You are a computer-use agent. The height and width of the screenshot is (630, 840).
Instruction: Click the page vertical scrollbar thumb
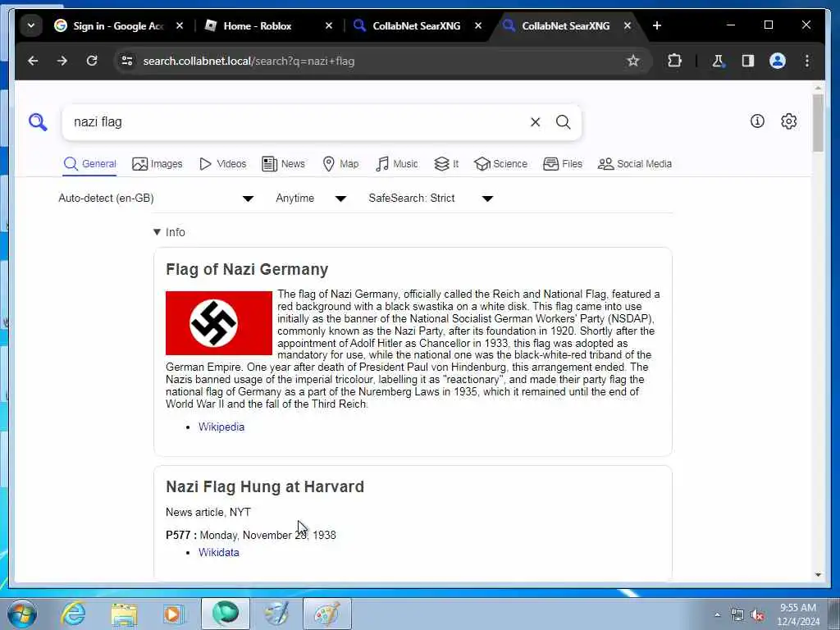(x=818, y=123)
